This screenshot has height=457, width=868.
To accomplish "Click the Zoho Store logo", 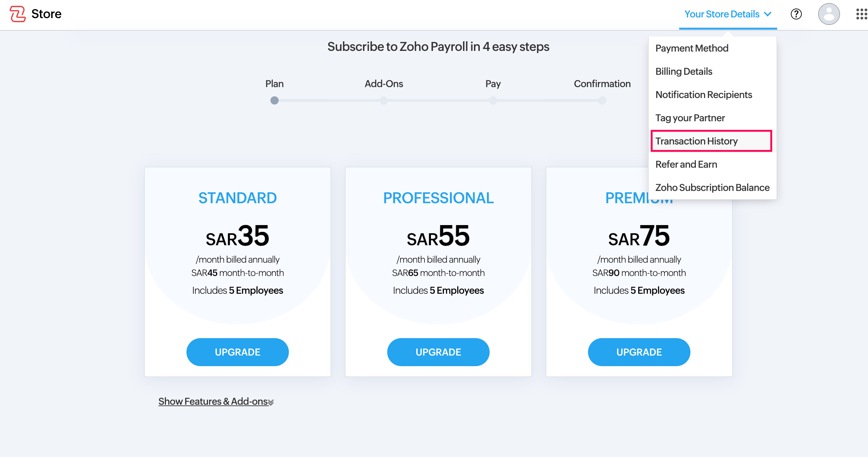I will pyautogui.click(x=35, y=14).
